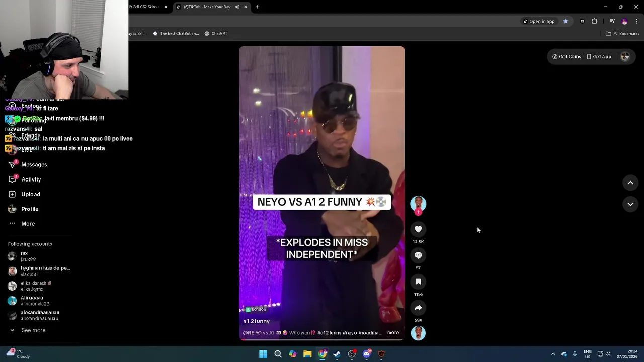Open the volume control in the system tray

[608, 354]
